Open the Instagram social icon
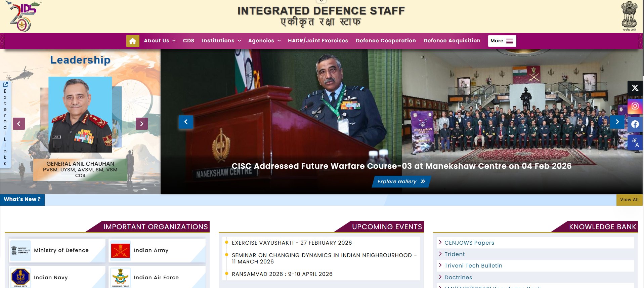Image resolution: width=644 pixels, height=288 pixels. click(635, 106)
